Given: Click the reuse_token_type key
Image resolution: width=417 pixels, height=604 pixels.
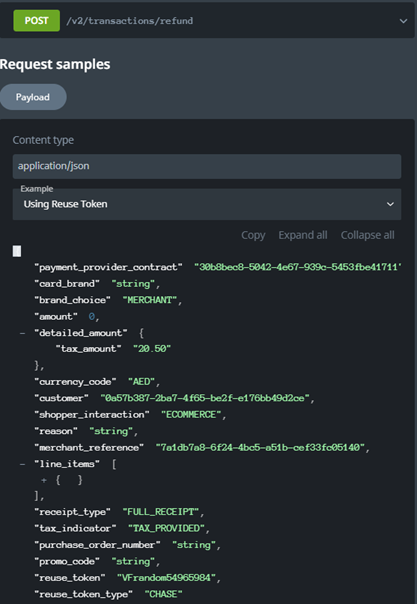Looking at the screenshot, I should tap(84, 594).
